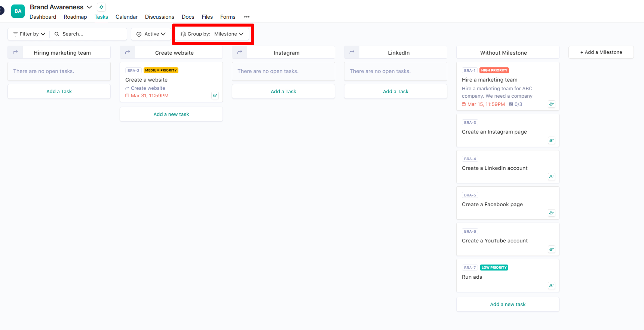This screenshot has width=644, height=330.
Task: Click assign icon on Create a Facebook page card
Action: point(551,213)
